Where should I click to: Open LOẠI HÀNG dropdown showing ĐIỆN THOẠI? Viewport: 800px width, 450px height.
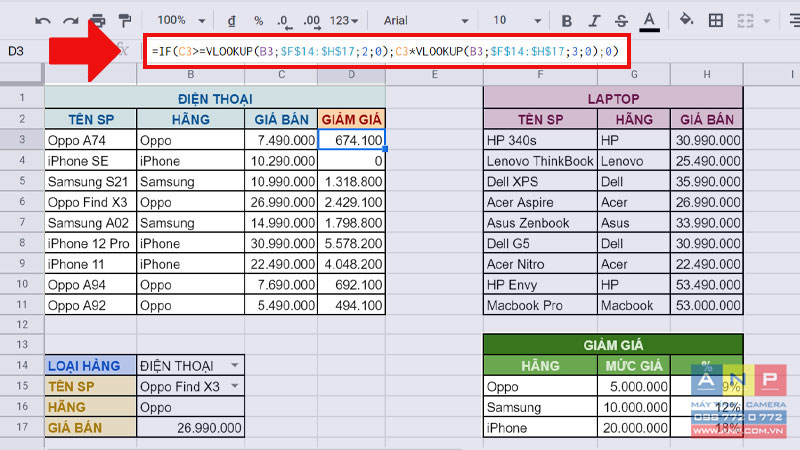pos(235,365)
